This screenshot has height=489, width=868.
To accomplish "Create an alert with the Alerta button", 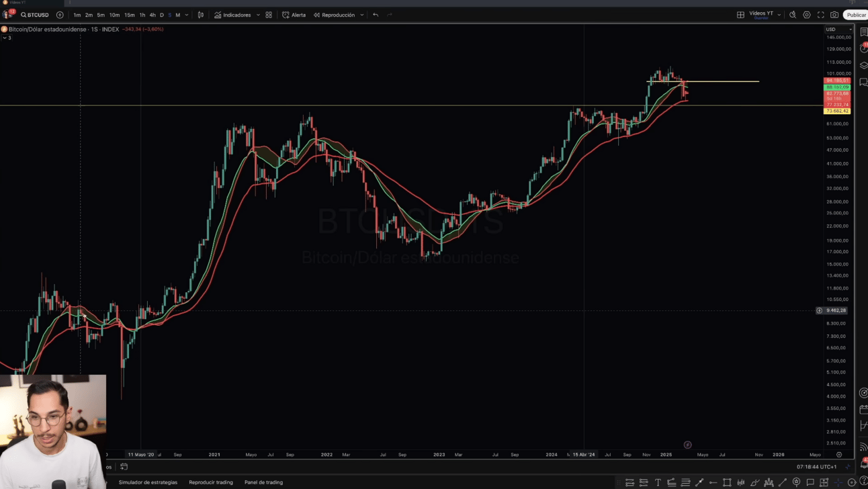I will (x=294, y=15).
